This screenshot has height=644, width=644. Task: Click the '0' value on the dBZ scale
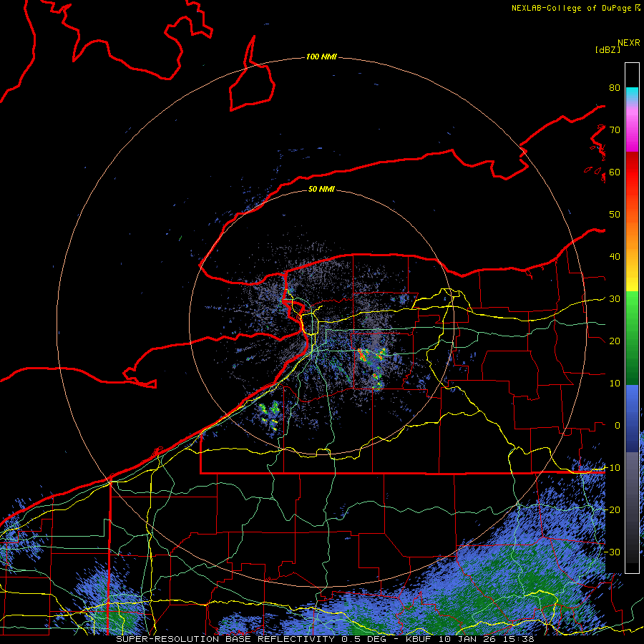click(618, 426)
